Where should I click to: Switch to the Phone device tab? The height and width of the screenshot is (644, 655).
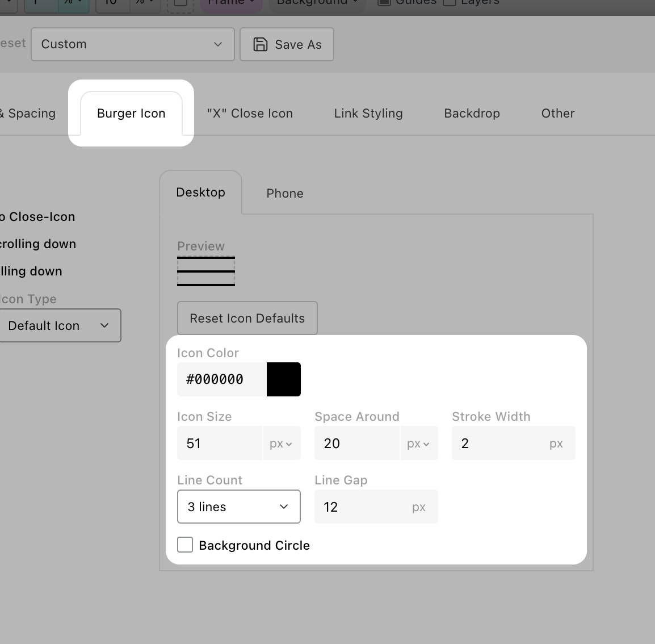click(285, 193)
